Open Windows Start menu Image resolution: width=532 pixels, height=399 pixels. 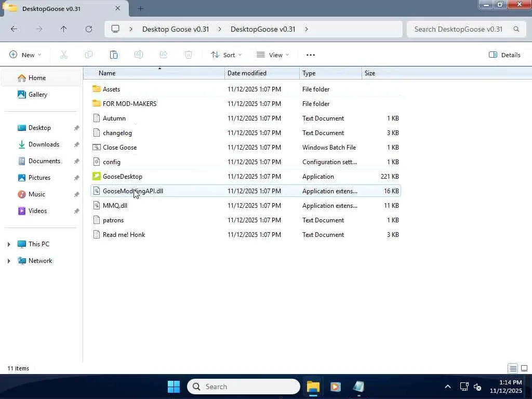(x=174, y=387)
